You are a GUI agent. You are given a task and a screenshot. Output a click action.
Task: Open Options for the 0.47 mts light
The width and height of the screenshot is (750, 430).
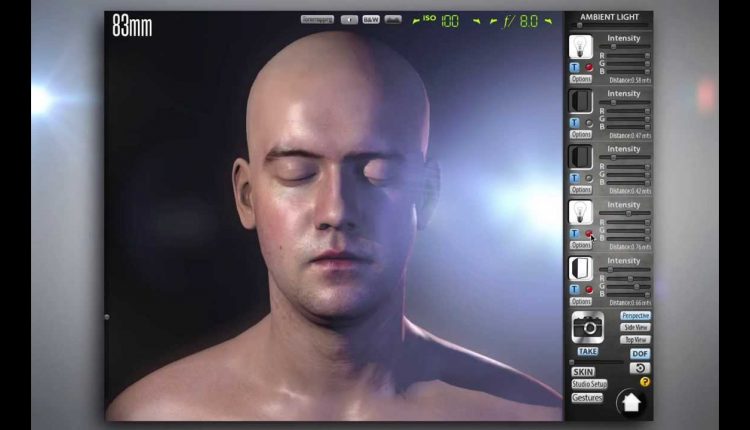581,134
